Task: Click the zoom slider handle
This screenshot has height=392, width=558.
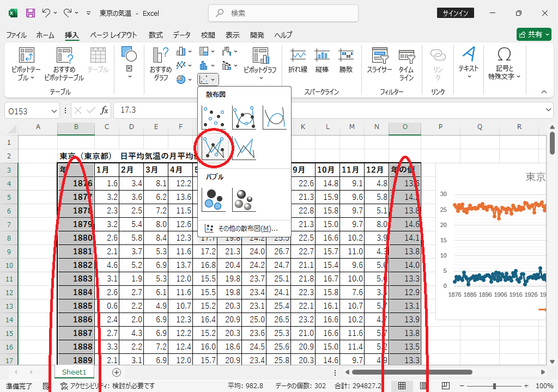Action: pos(494,386)
